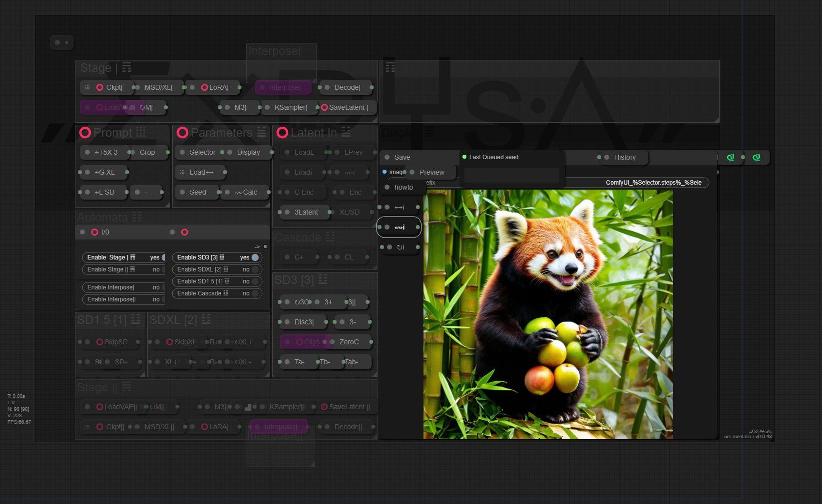Click the pink ring icon beside Prompt title

pos(85,133)
